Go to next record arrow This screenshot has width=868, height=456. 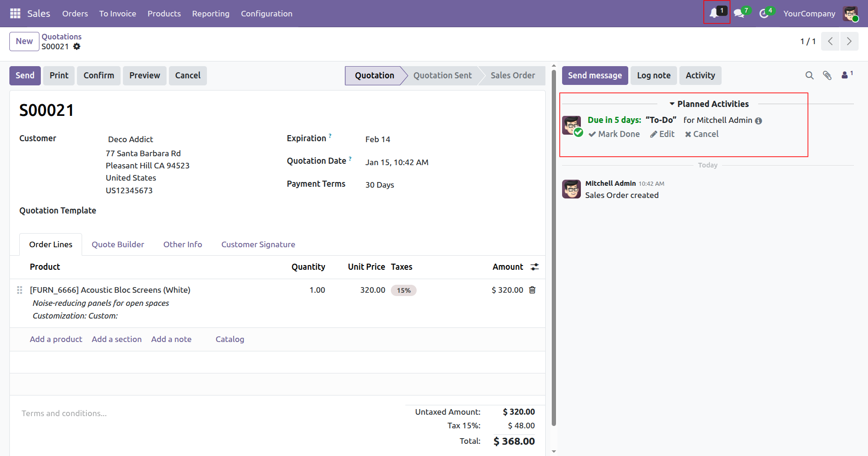(849, 41)
